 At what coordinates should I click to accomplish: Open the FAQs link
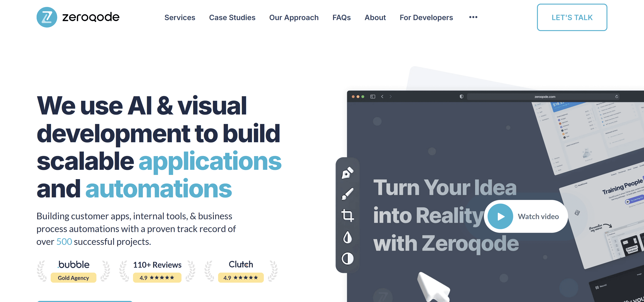point(341,18)
